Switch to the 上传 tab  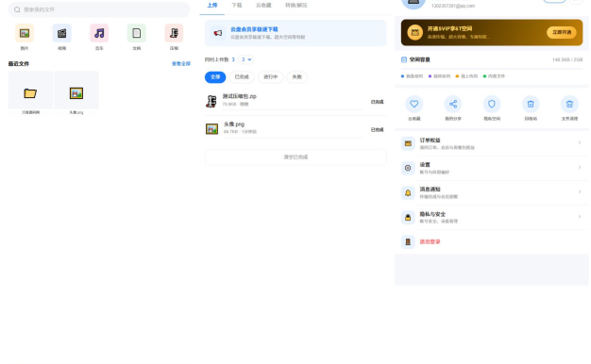click(212, 6)
